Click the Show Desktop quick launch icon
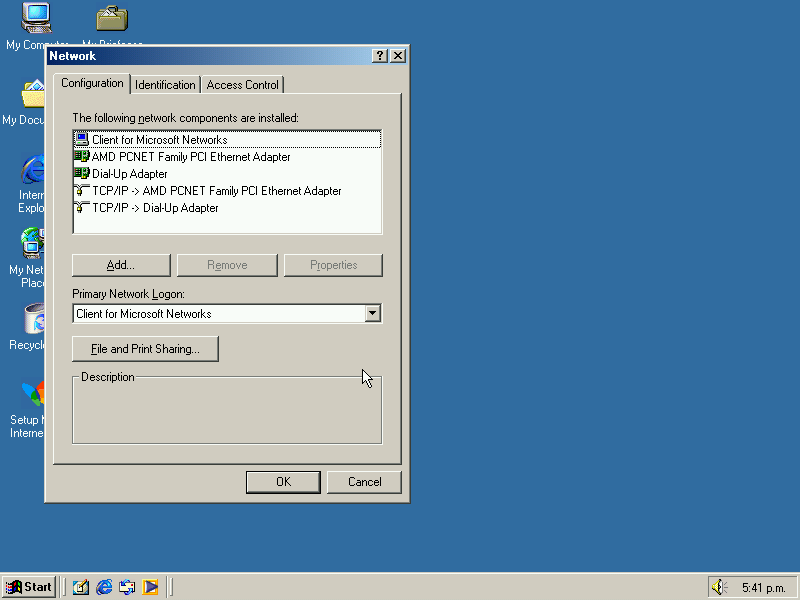This screenshot has height=600, width=800. point(81,587)
